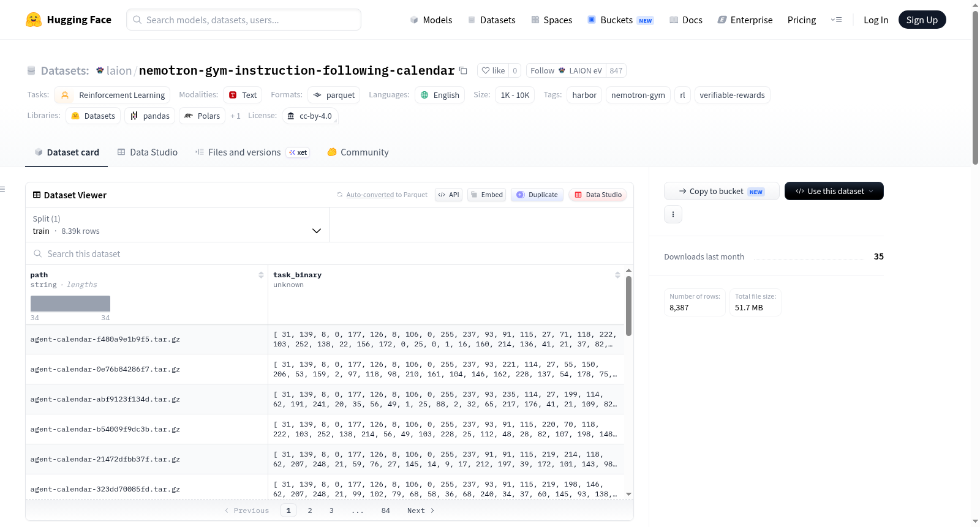Expand the Use this dataset dropdown
Viewport: 980px width, 527px height.
[x=834, y=191]
